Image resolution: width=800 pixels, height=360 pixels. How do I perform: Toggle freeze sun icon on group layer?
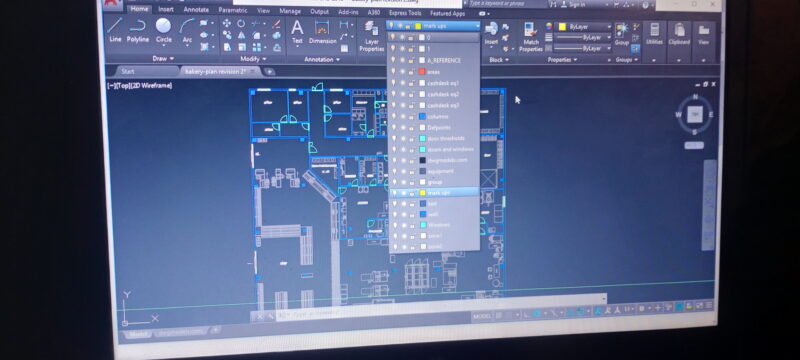pos(403,182)
